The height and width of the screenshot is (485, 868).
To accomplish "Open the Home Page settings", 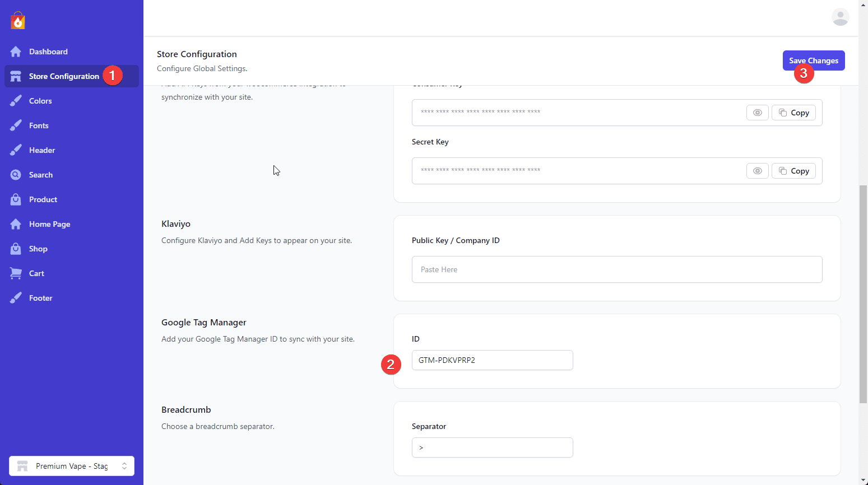I will coord(72,224).
